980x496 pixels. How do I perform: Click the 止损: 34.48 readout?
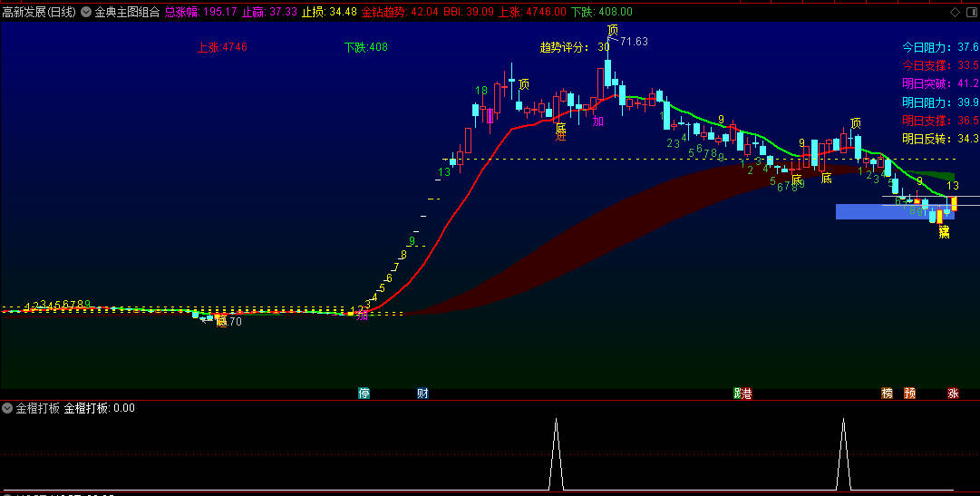point(329,12)
